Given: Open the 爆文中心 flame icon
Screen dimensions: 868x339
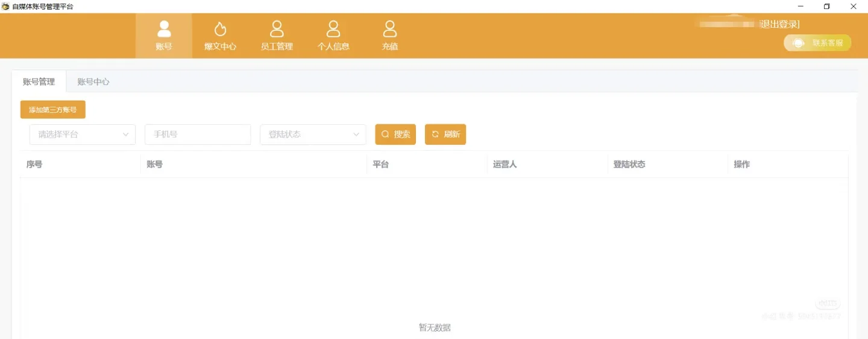Looking at the screenshot, I should point(220,28).
